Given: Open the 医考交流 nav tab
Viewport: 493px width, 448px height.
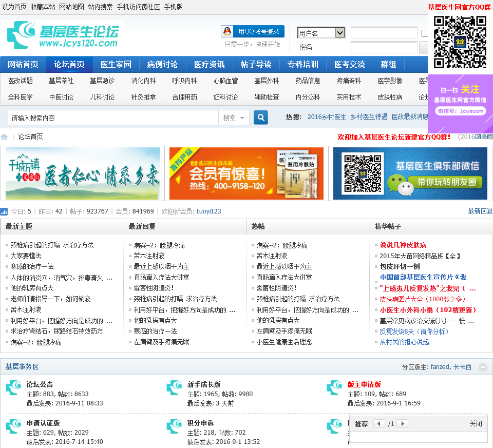Looking at the screenshot, I should (x=350, y=65).
